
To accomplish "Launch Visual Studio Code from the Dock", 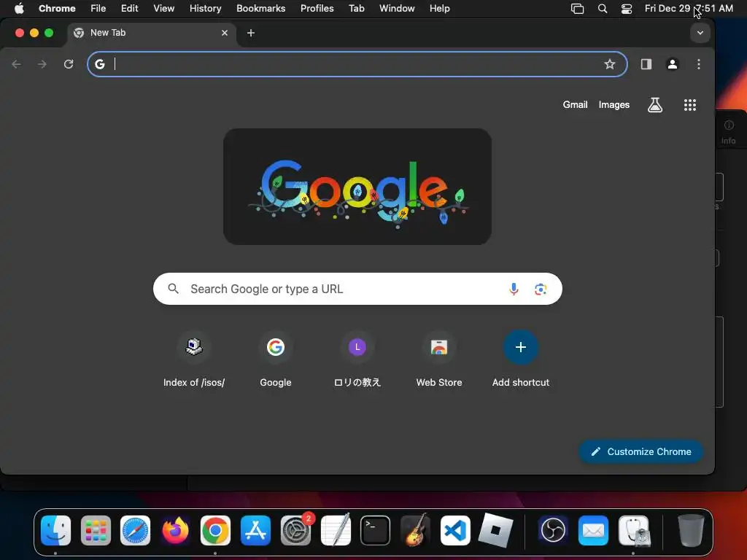I will click(x=455, y=530).
